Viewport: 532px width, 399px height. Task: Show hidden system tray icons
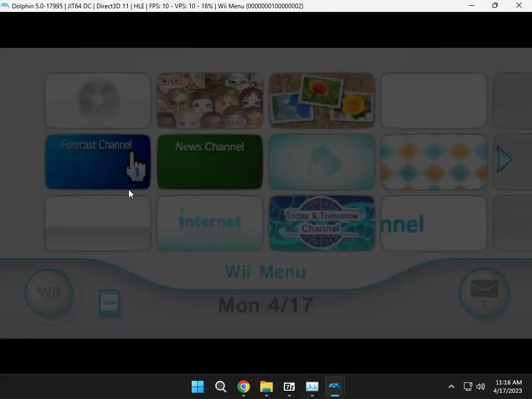pyautogui.click(x=451, y=387)
